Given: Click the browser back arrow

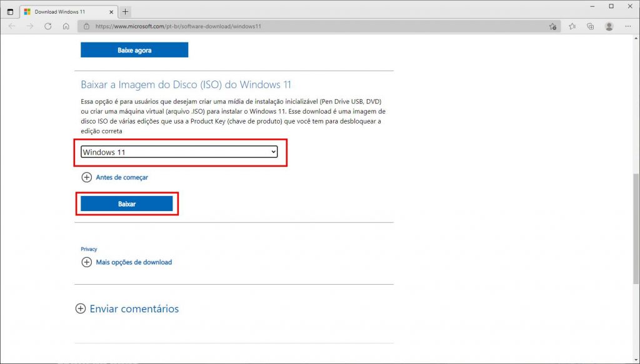Looking at the screenshot, I should 12,26.
